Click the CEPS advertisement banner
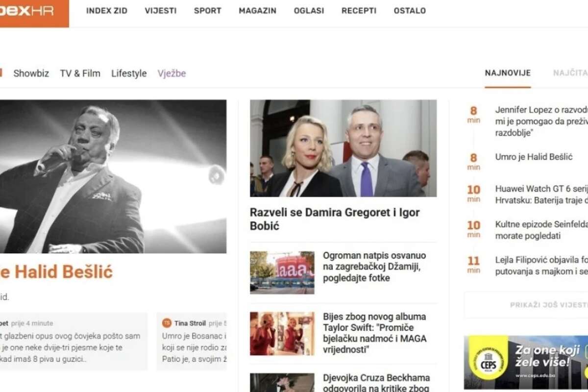The image size is (588, 392). coord(526,362)
